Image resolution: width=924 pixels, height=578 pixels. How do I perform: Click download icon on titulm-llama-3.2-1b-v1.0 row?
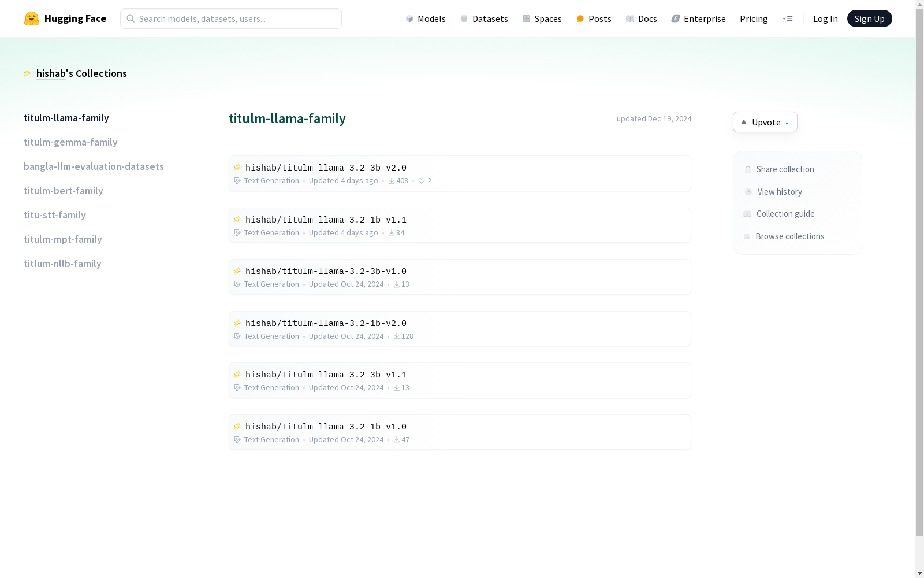click(x=397, y=440)
